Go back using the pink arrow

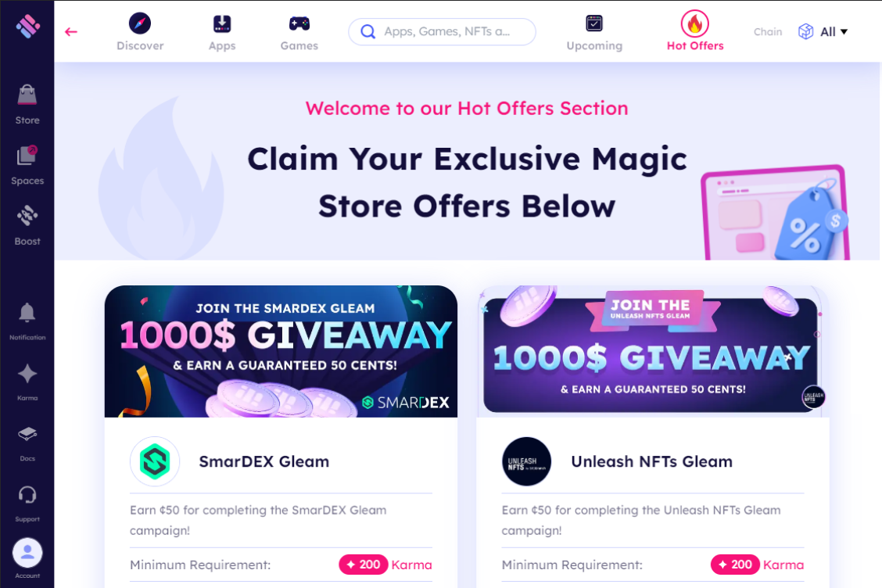point(71,32)
